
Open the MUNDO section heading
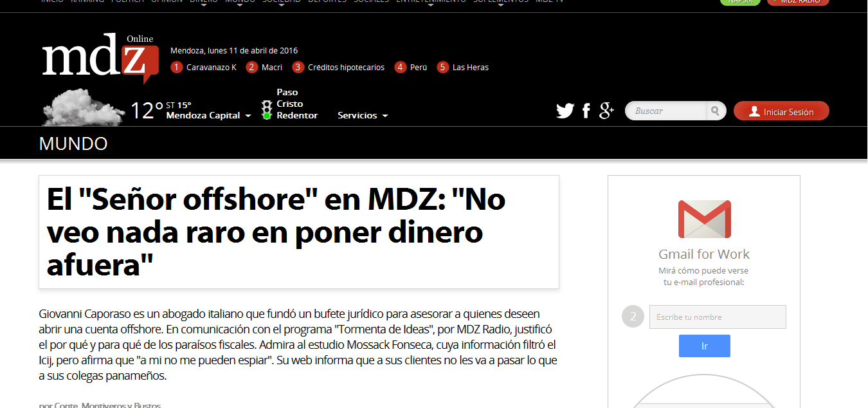tap(73, 144)
